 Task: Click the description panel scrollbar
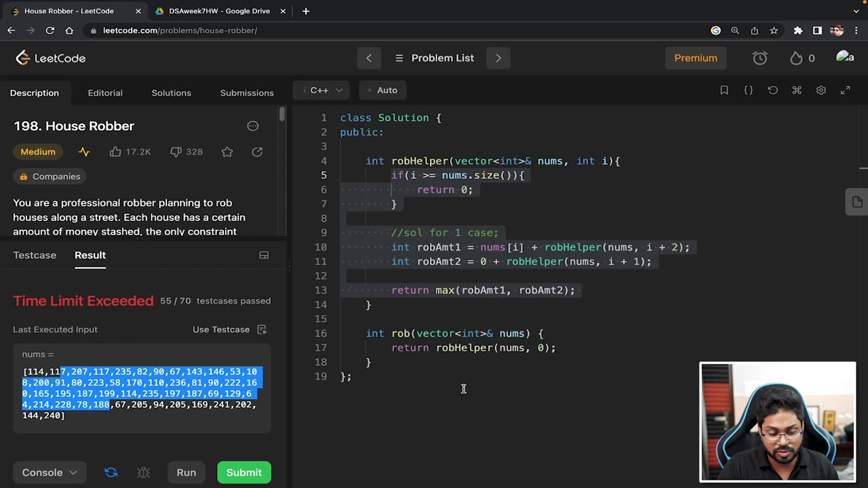coord(282,114)
